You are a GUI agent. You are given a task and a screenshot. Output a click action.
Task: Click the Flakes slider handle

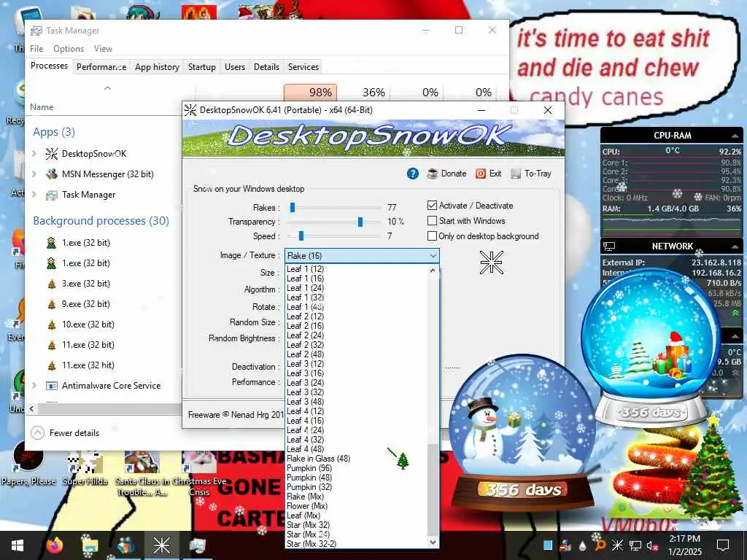(293, 208)
